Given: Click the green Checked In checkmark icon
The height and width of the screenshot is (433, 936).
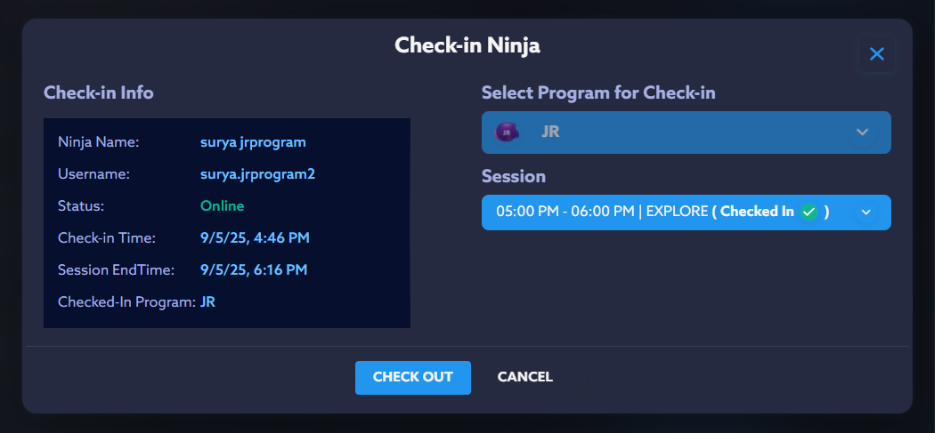Looking at the screenshot, I should pyautogui.click(x=809, y=212).
